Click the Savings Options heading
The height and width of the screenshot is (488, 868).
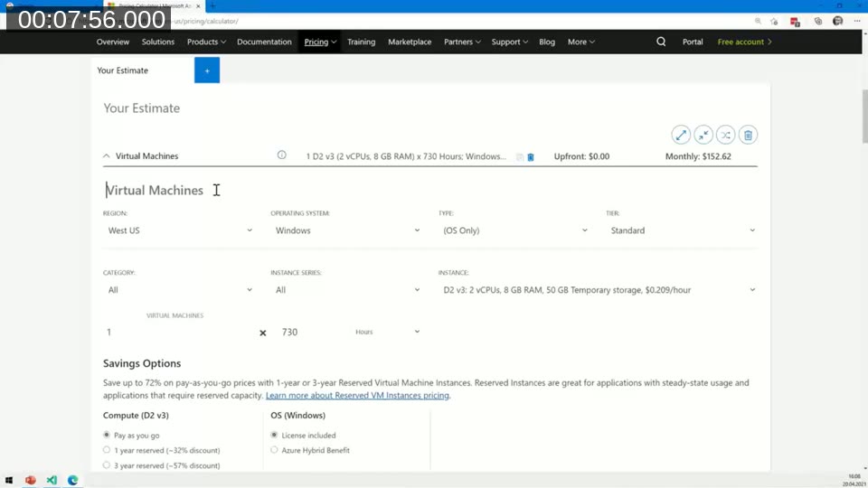[x=142, y=363]
